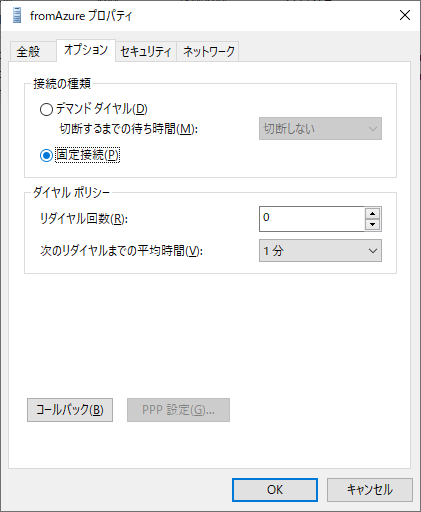Choose the 固定接続 radio option

coord(46,155)
